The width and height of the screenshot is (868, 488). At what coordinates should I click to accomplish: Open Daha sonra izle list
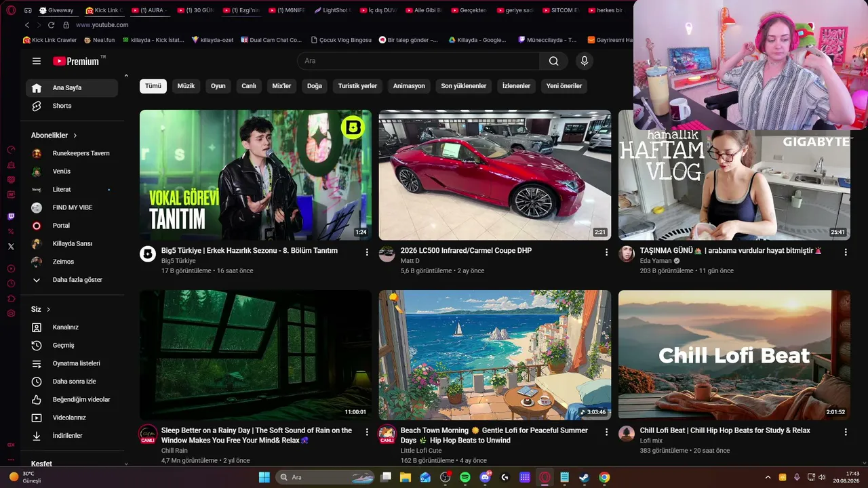72,382
